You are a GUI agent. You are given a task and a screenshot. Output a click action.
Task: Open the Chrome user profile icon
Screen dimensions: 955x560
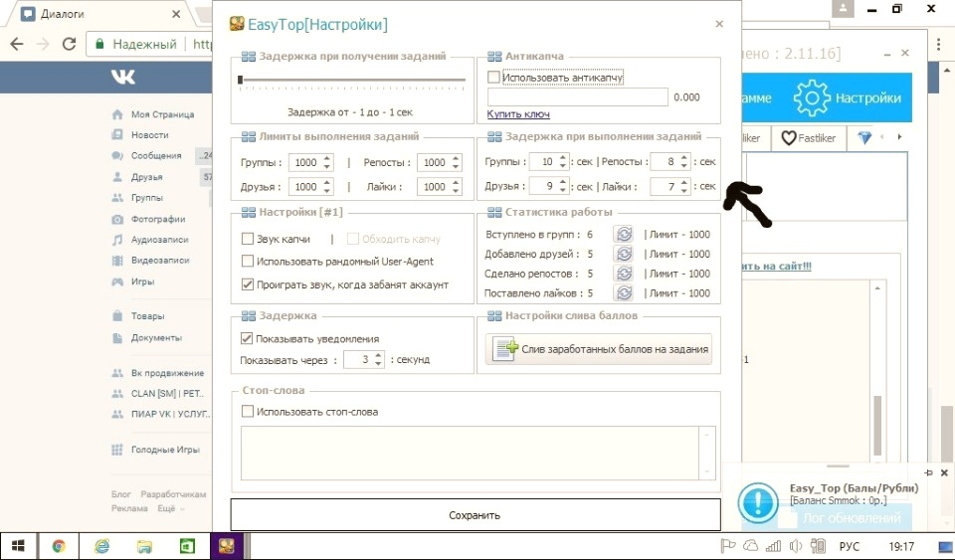(843, 9)
